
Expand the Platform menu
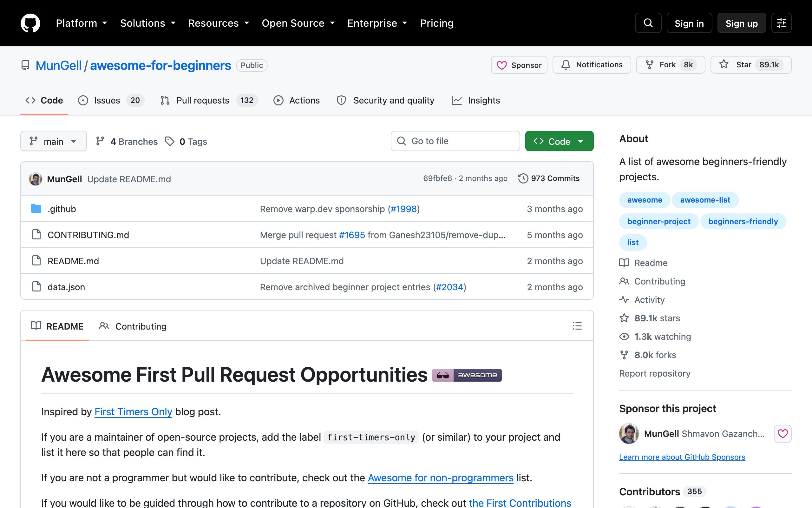tap(82, 23)
